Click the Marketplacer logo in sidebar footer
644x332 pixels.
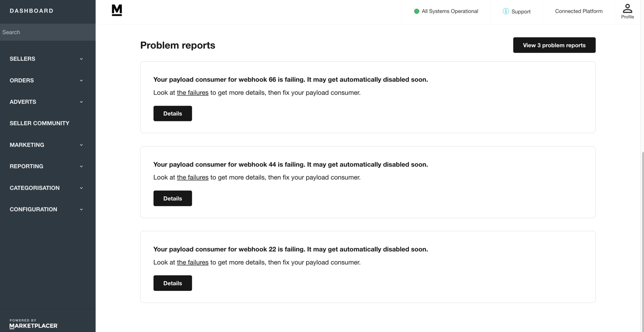pos(34,324)
